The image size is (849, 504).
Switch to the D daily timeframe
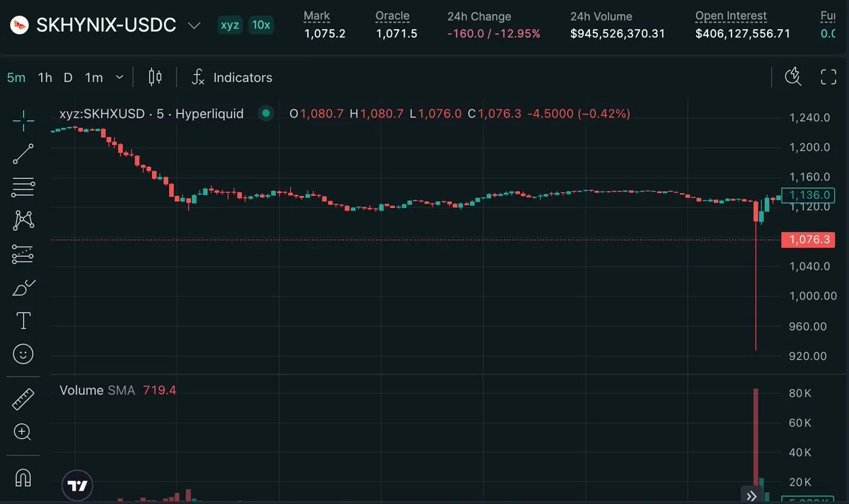click(x=68, y=77)
